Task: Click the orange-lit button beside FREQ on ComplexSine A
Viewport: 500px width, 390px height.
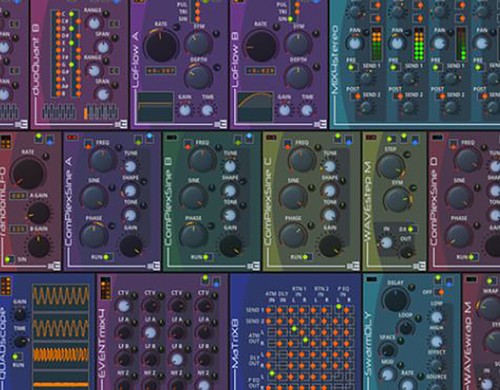Action: point(89,144)
